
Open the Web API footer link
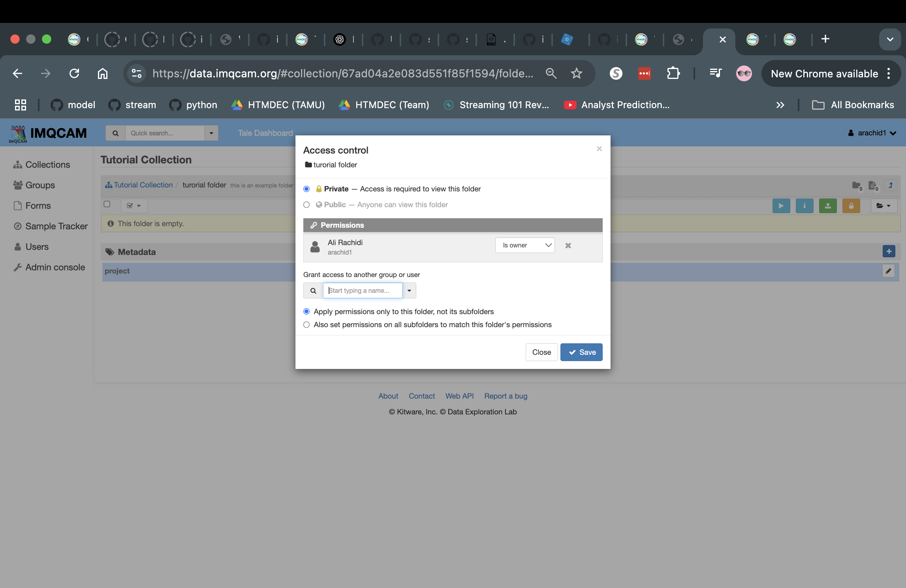[459, 396]
